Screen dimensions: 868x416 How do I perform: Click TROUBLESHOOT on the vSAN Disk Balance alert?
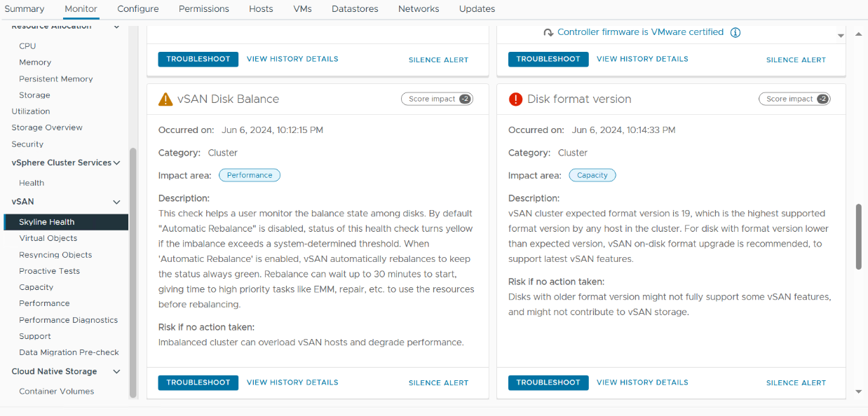[x=198, y=382]
